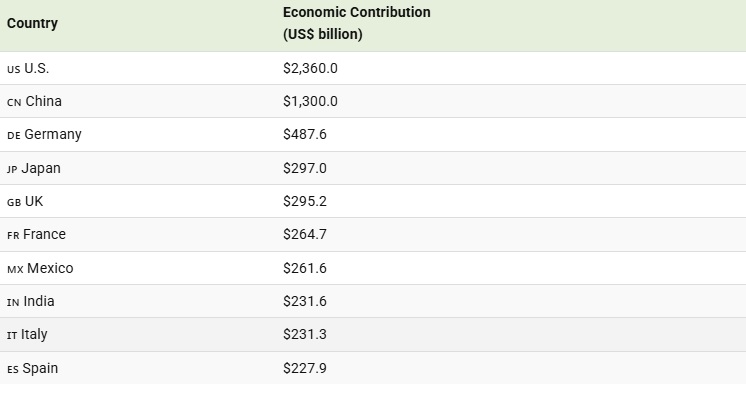Viewport: 746px width, 397px height.
Task: Click the DE flag code beside Germany
Action: [x=14, y=136]
